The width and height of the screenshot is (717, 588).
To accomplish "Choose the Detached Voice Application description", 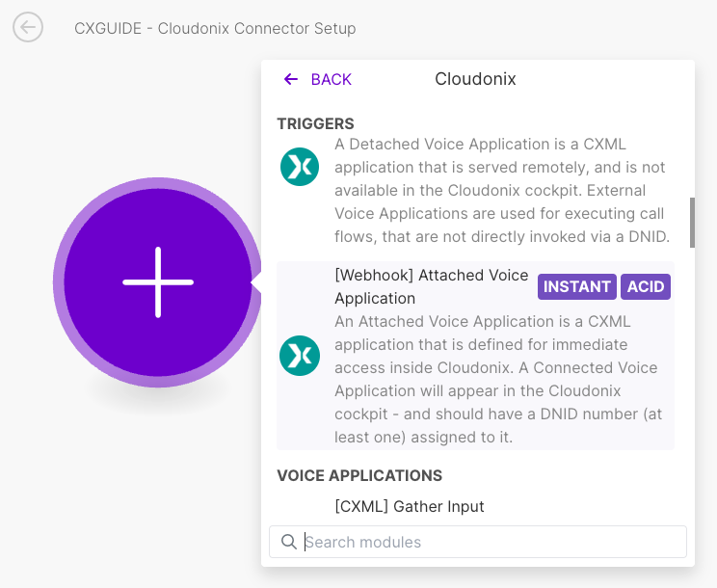I will [501, 190].
